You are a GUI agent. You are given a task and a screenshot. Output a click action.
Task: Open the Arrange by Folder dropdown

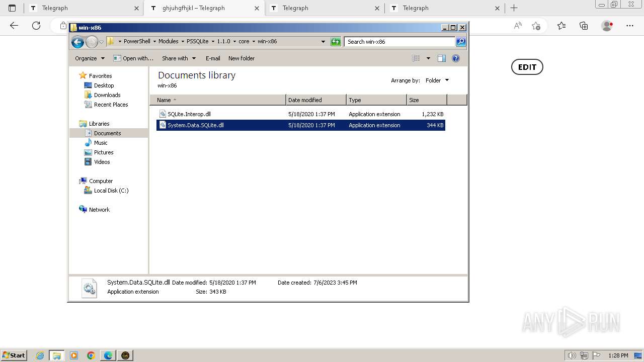[437, 80]
